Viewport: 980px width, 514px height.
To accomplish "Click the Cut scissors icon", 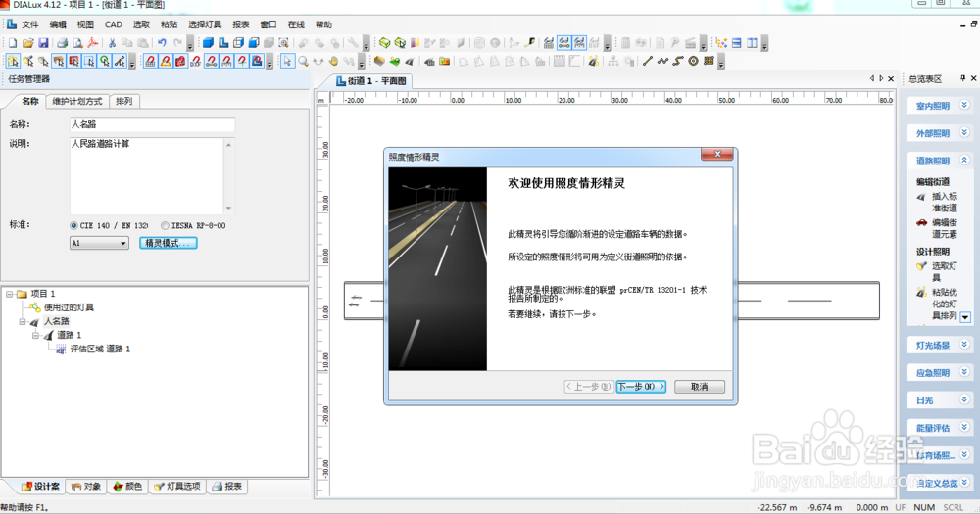I will 112,42.
